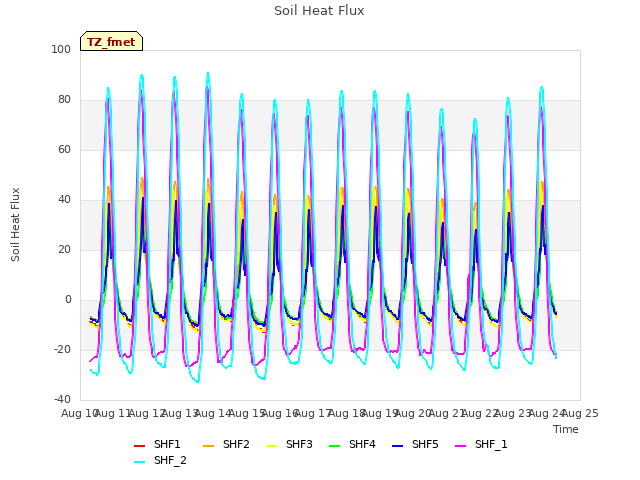Click the yellow SHF3 legend swatch
This screenshot has width=640, height=480.
271,446
